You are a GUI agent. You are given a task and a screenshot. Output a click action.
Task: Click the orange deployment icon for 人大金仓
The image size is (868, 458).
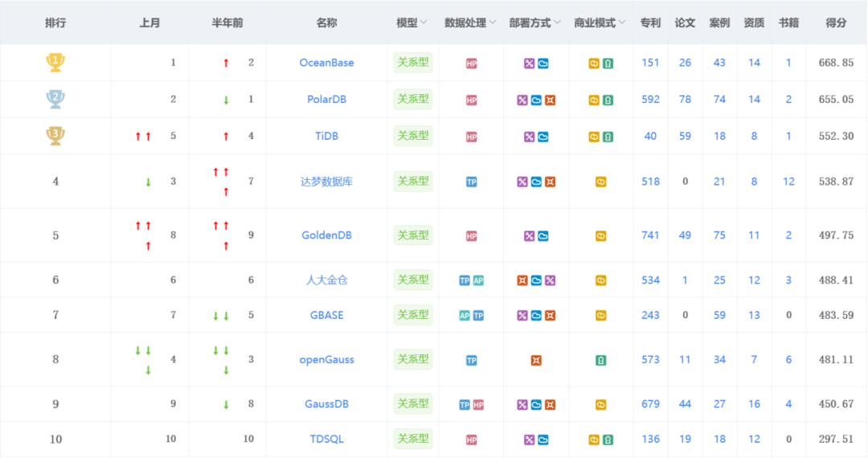522,280
